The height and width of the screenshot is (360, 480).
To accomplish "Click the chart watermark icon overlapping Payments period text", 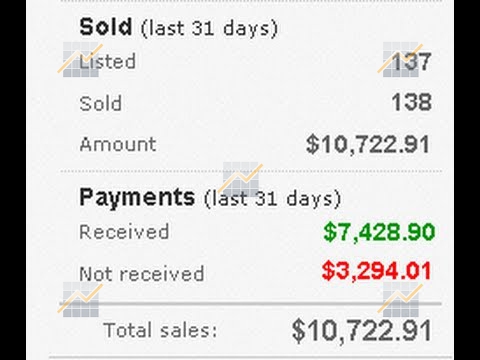I will pyautogui.click(x=240, y=179).
